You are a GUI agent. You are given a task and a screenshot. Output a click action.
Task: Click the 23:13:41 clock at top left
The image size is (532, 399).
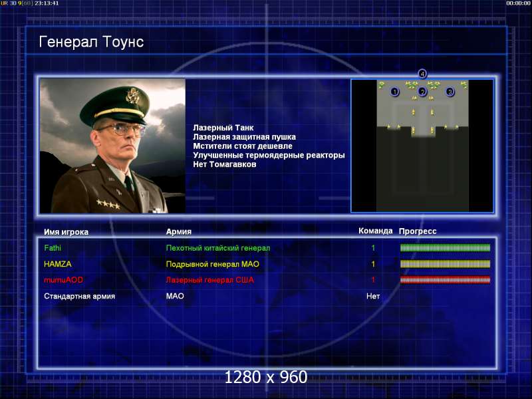point(47,3)
